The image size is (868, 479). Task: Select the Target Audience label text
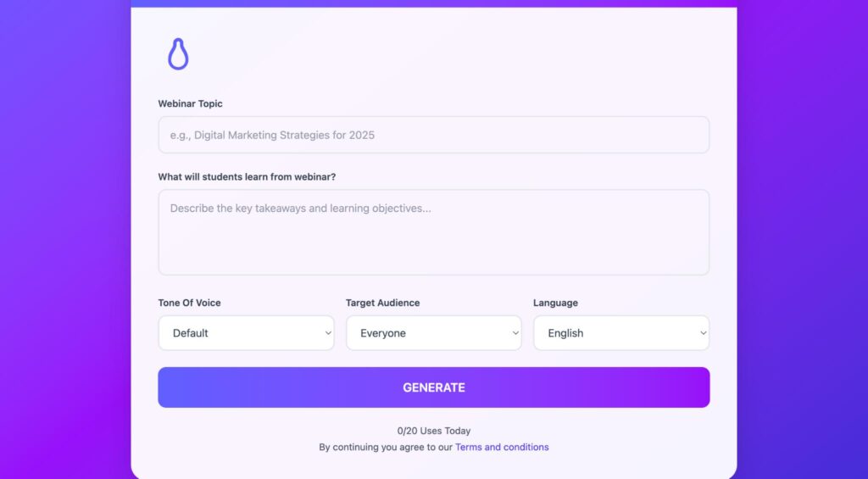click(382, 303)
